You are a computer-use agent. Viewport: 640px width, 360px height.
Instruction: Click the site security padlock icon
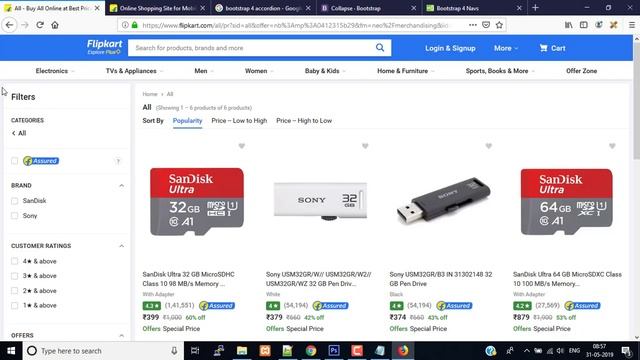(135, 25)
